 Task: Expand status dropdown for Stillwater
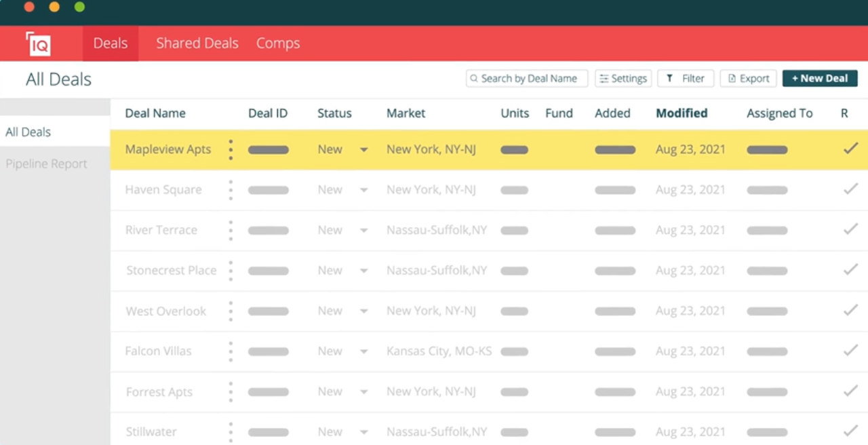tap(363, 433)
